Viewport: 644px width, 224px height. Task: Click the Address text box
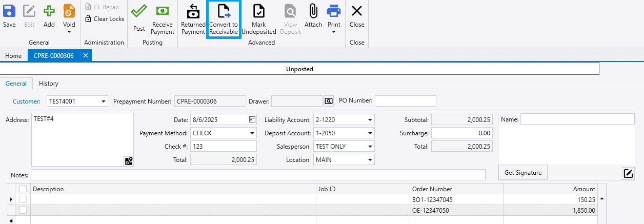tap(83, 140)
